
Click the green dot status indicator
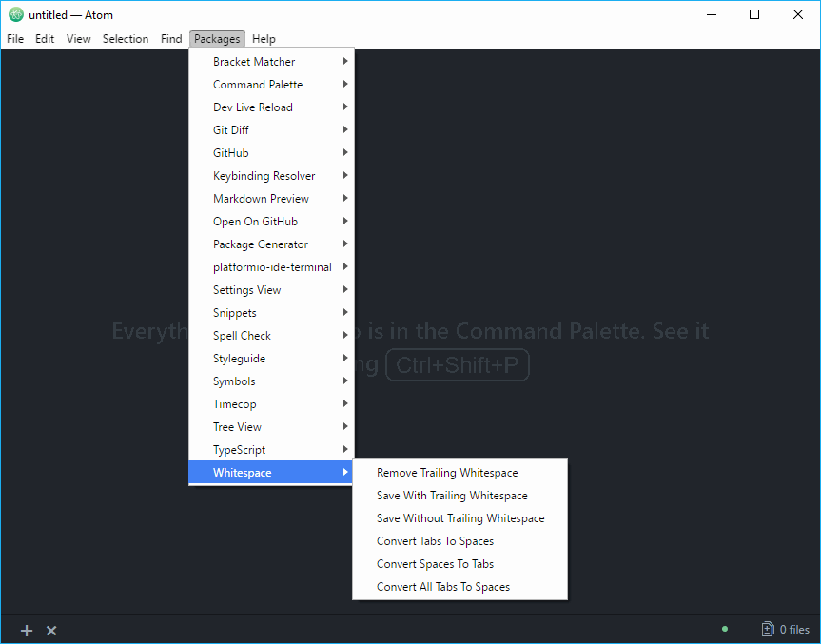tap(725, 629)
